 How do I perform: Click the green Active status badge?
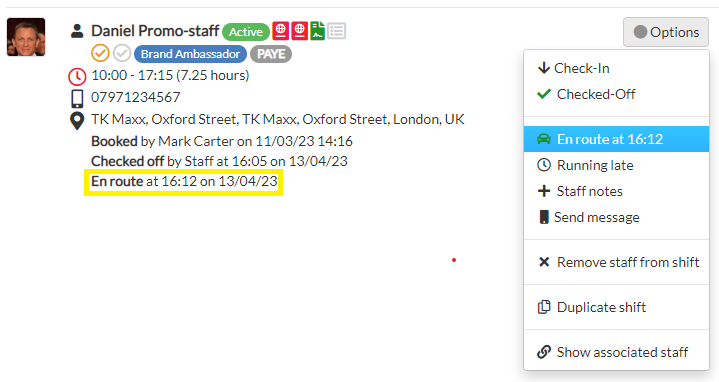pos(246,32)
